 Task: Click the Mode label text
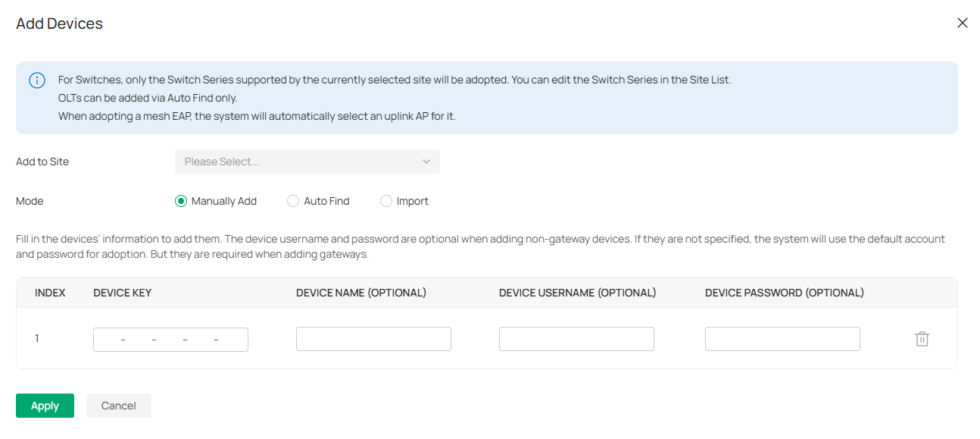(30, 200)
